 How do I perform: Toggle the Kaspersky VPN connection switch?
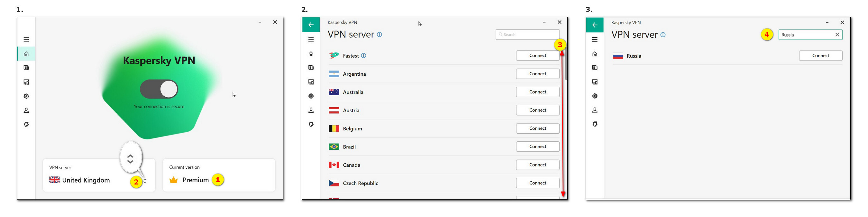pyautogui.click(x=159, y=89)
